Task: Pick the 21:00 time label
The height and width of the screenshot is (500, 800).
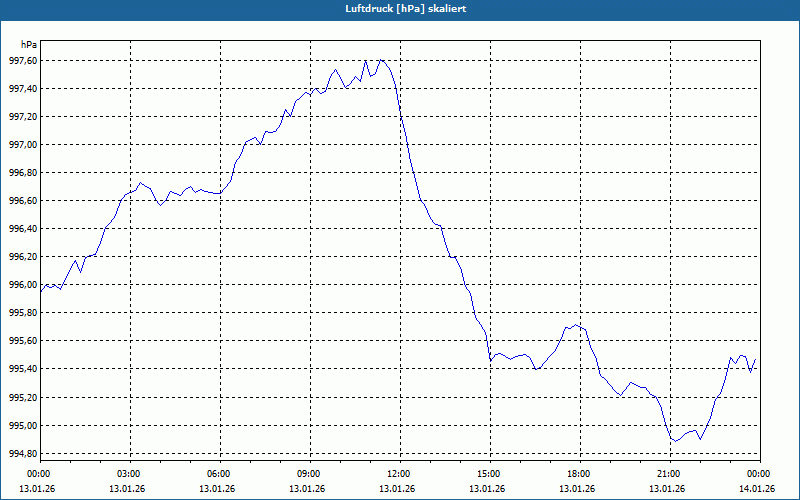Action: [x=670, y=474]
